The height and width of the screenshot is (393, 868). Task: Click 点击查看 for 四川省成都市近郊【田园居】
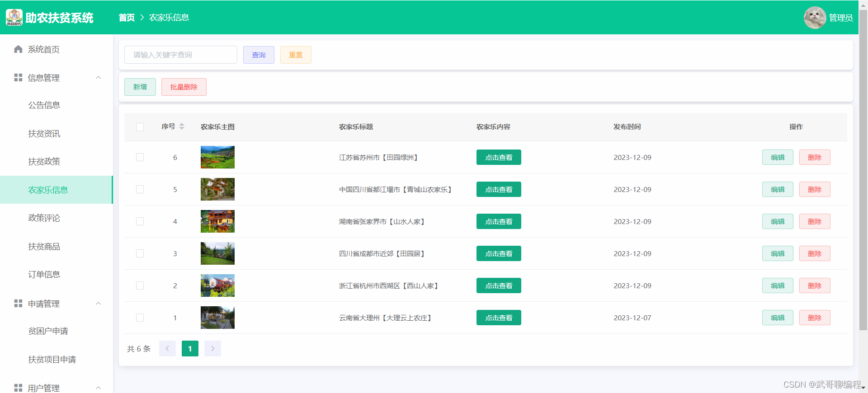[x=499, y=253]
